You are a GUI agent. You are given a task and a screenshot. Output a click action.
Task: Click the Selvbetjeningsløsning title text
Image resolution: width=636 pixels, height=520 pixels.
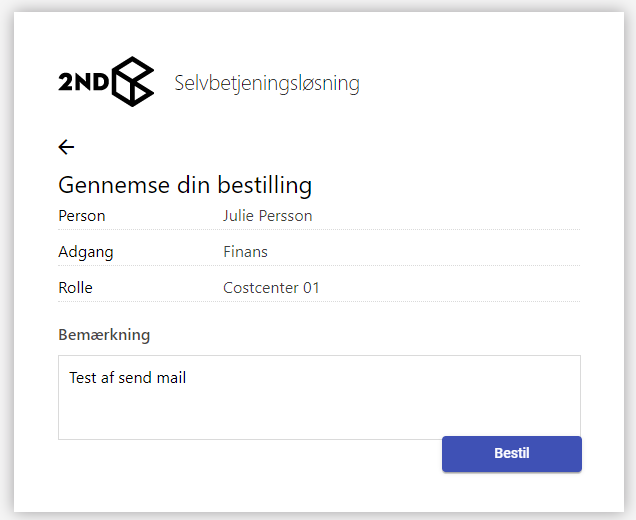point(266,83)
